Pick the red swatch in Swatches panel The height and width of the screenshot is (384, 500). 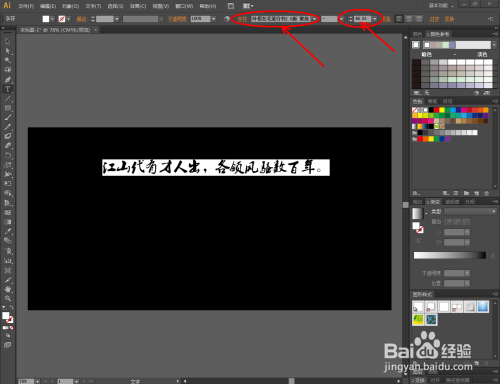click(x=436, y=110)
